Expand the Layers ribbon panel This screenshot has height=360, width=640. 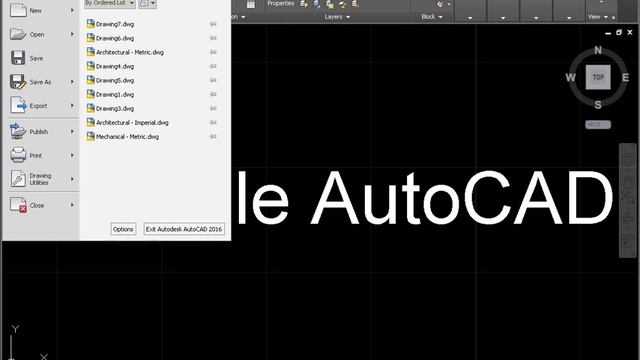click(x=337, y=17)
